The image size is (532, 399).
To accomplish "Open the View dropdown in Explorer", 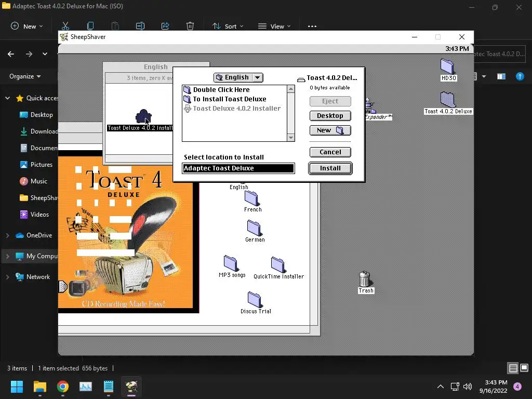I will click(x=274, y=26).
